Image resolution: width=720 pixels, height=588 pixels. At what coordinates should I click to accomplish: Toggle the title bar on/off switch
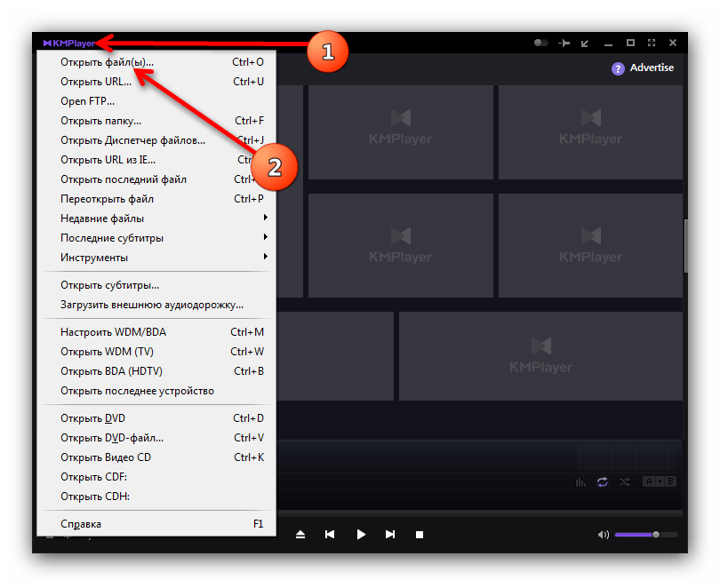[x=541, y=43]
